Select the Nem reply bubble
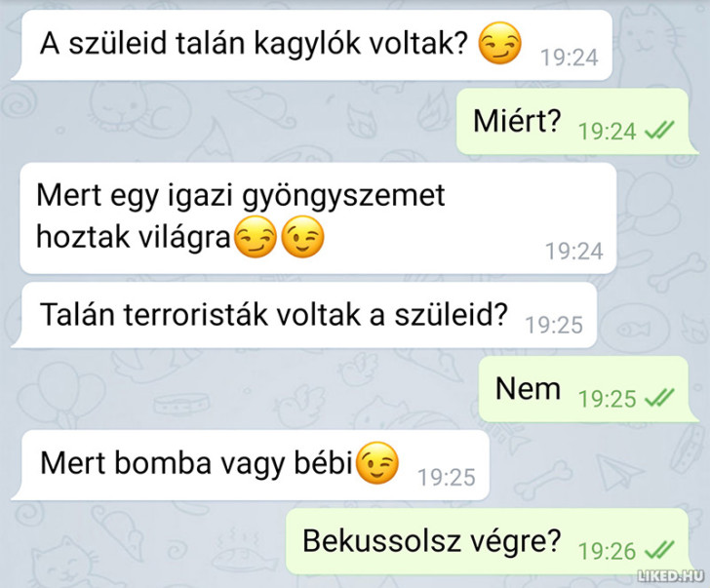 point(589,389)
